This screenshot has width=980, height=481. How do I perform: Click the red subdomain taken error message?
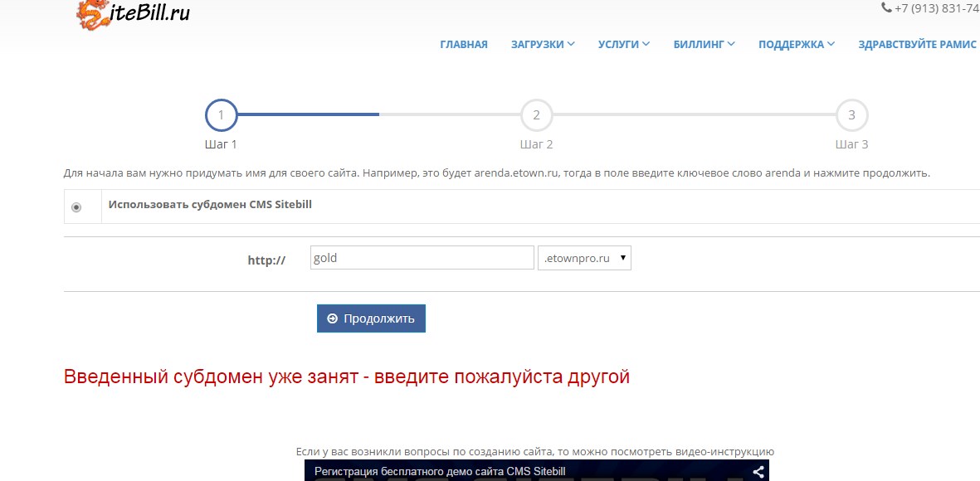tap(347, 377)
